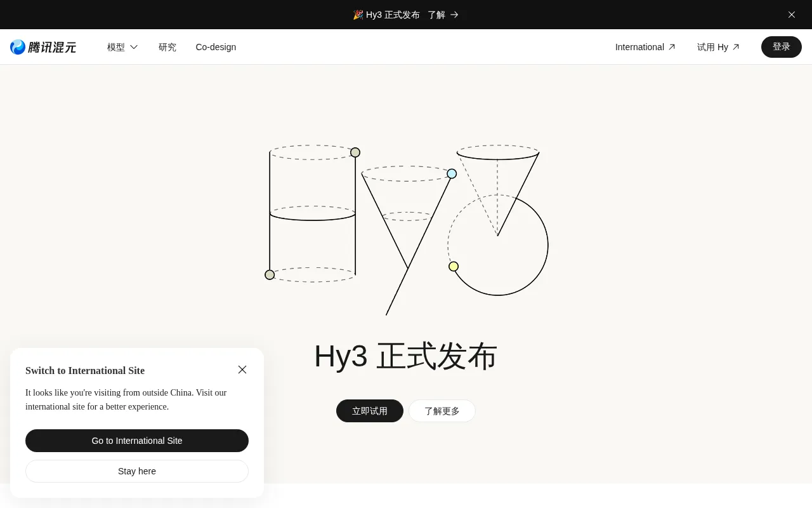Click Go to International Site button

pyautogui.click(x=137, y=441)
